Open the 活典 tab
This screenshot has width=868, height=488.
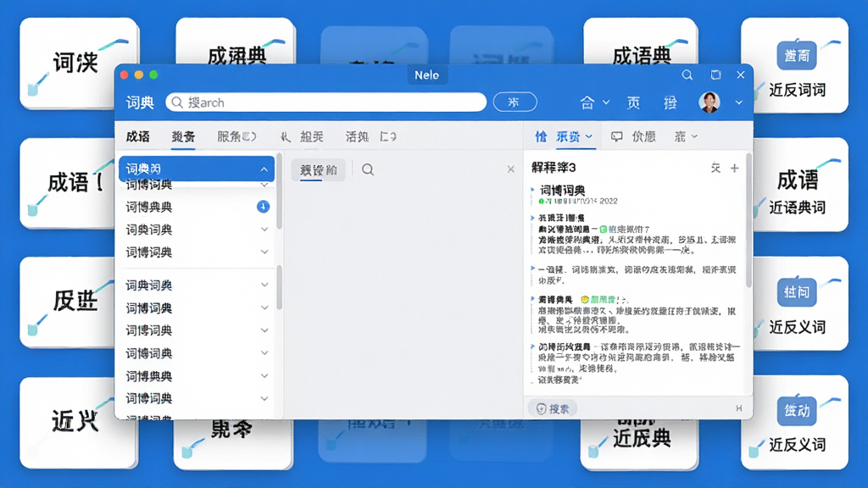coord(357,136)
